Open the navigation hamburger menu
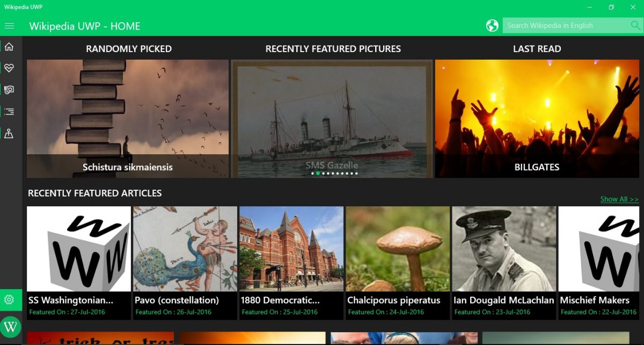 tap(9, 25)
